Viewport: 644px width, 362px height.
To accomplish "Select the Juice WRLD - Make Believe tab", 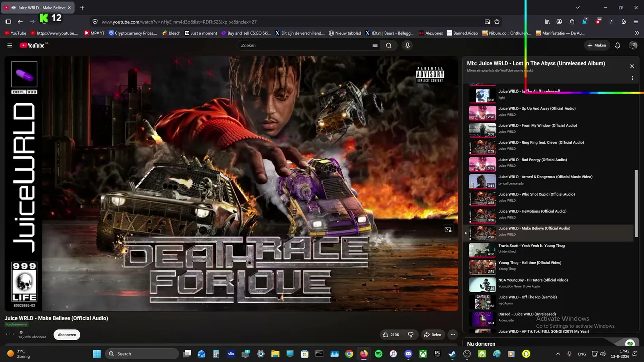I will (38, 8).
